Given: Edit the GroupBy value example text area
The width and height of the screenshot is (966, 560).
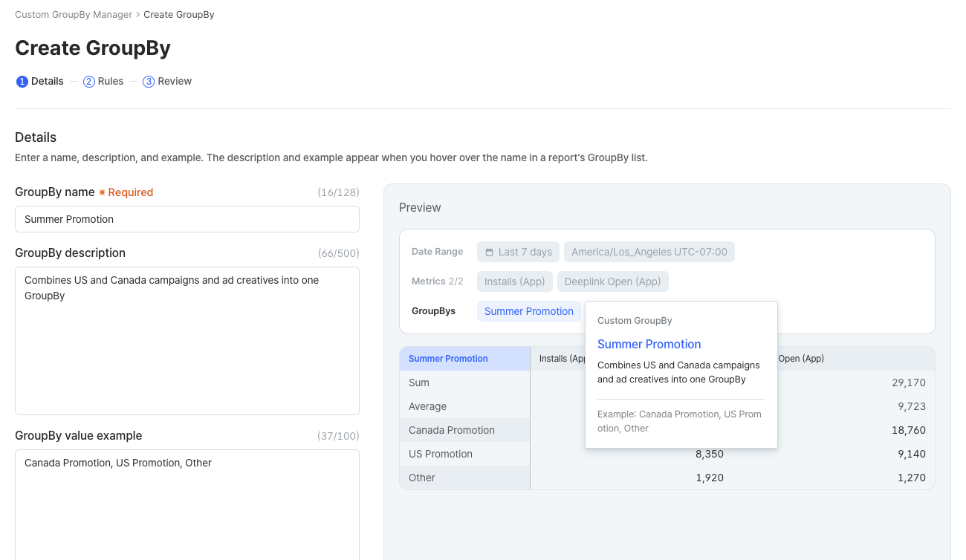Looking at the screenshot, I should [187, 504].
